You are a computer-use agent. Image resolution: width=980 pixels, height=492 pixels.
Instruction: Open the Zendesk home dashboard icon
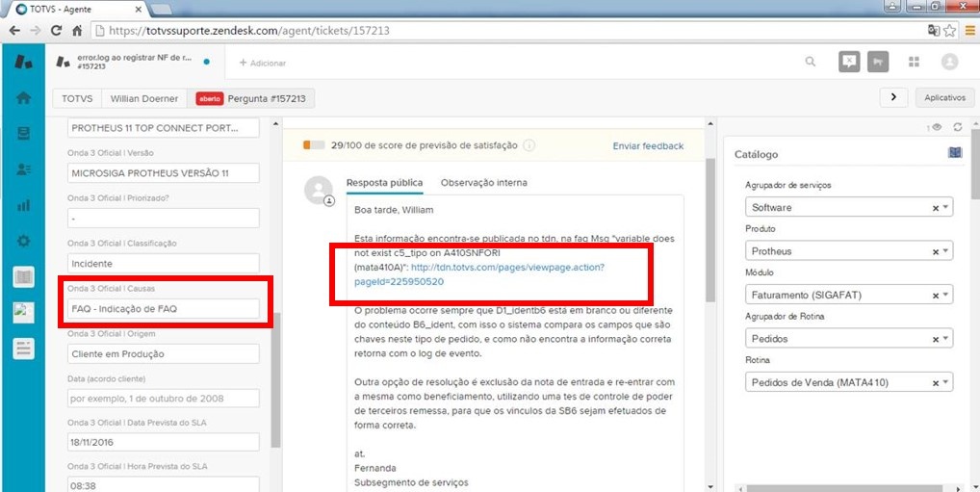pos(23,98)
